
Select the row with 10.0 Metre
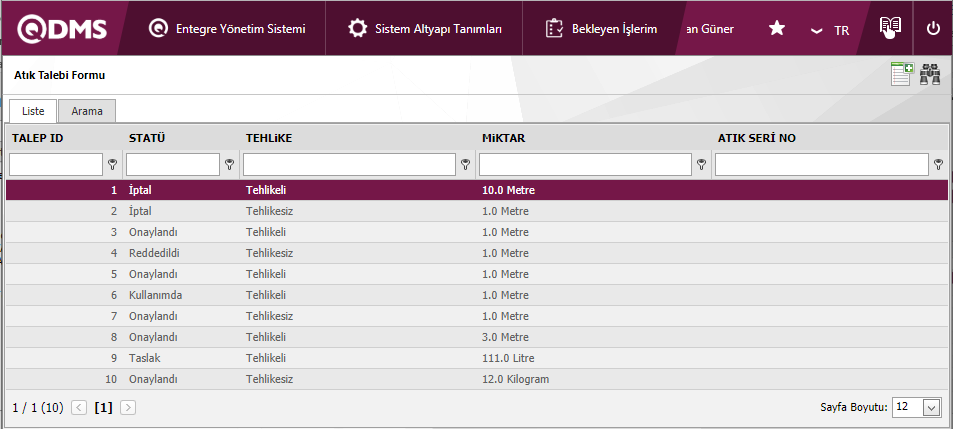(477, 190)
